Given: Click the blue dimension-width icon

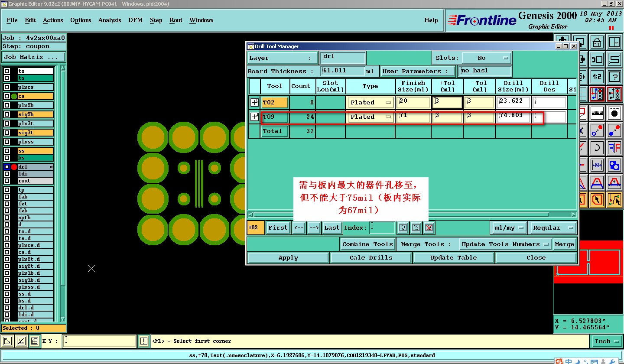Looking at the screenshot, I should [597, 165].
